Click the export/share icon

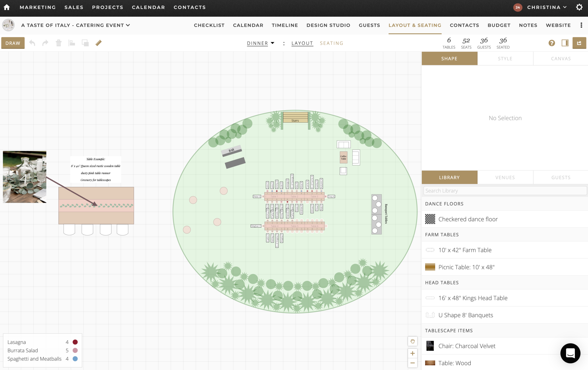580,43
